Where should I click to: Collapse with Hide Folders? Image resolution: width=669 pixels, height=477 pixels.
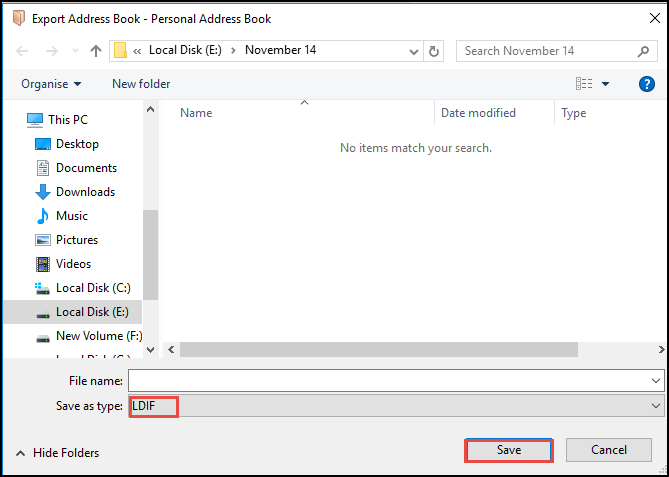(58, 453)
